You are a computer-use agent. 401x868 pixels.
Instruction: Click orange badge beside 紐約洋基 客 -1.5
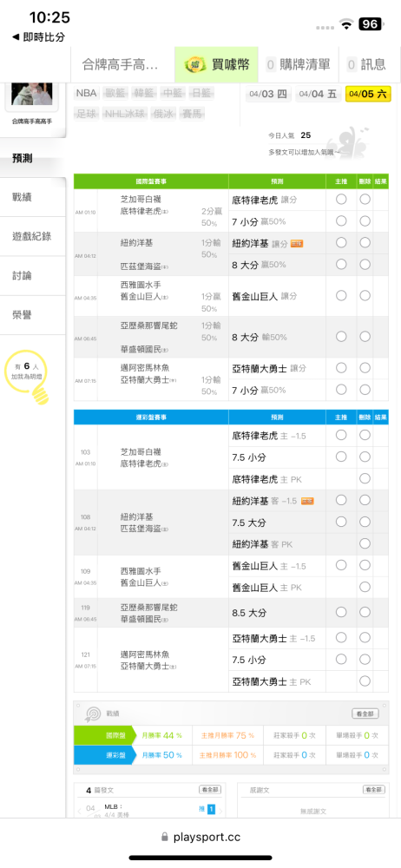[307, 501]
